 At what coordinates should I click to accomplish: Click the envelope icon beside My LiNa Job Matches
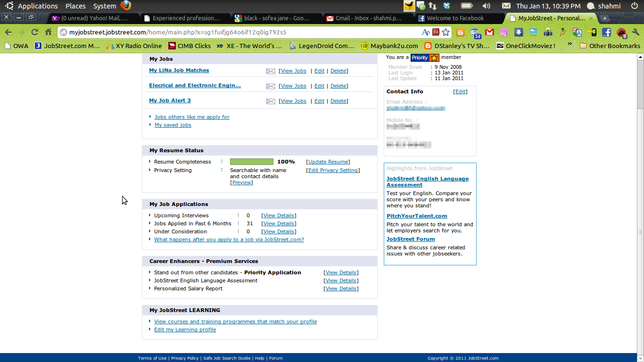(x=271, y=71)
